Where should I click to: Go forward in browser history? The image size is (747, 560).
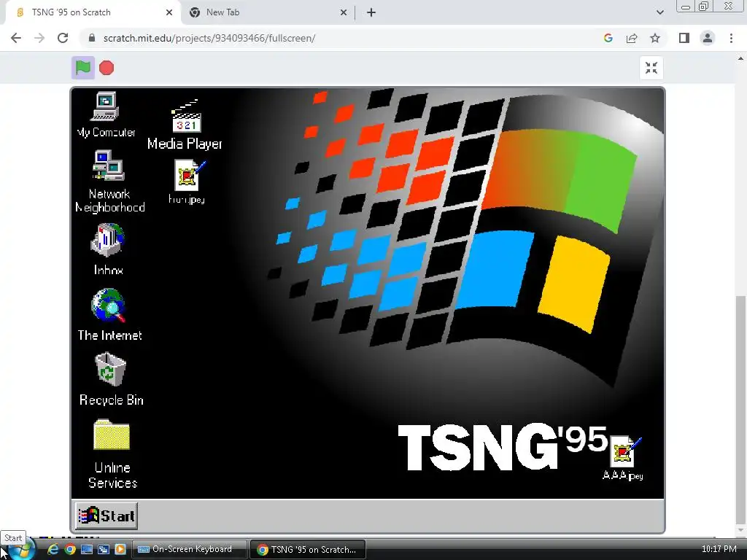39,38
